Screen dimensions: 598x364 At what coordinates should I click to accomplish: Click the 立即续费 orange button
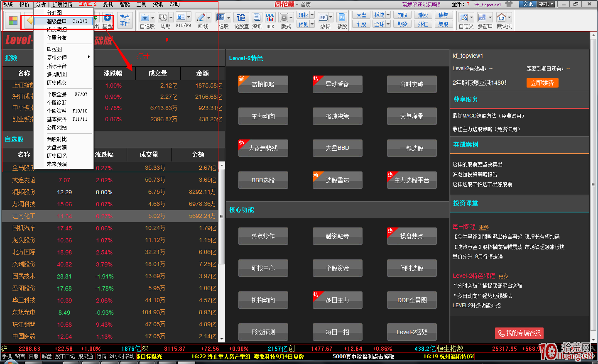tap(542, 83)
